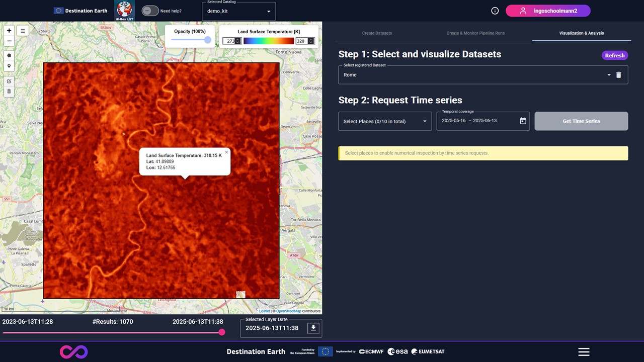Screen dimensions: 644x362
Task: Click the Opacity slider handle
Action: pos(207,40)
